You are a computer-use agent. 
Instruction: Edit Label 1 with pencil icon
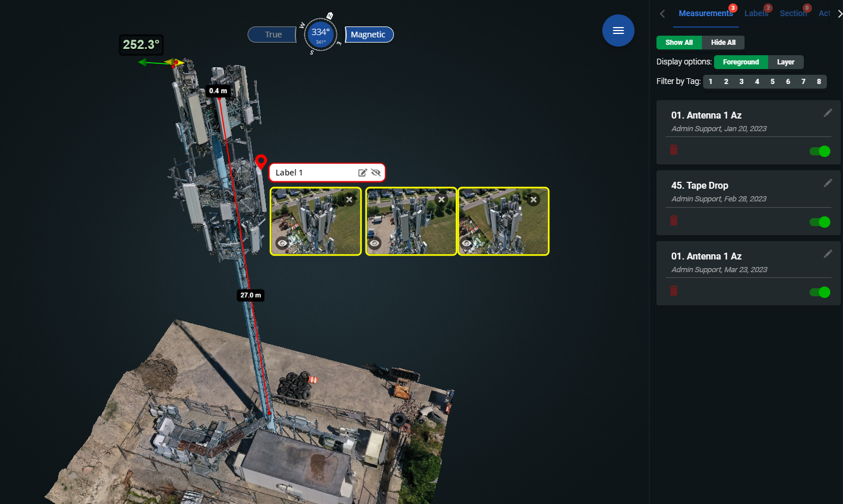(362, 173)
